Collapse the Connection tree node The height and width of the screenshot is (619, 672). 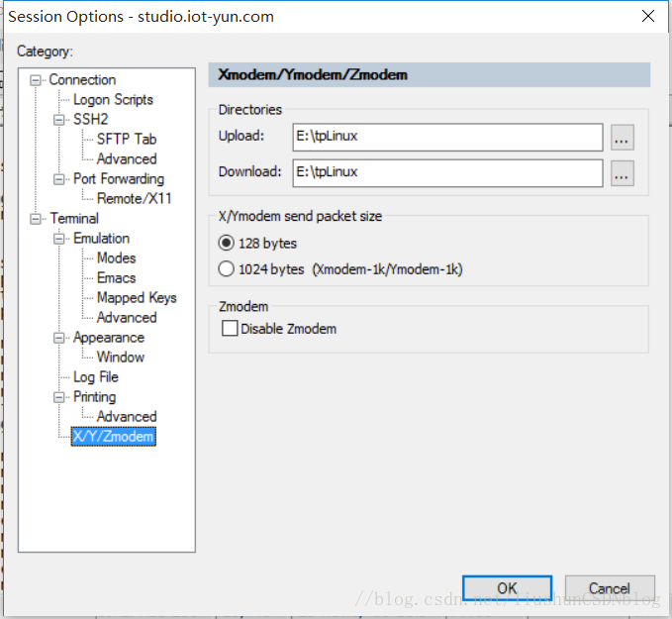coord(36,80)
